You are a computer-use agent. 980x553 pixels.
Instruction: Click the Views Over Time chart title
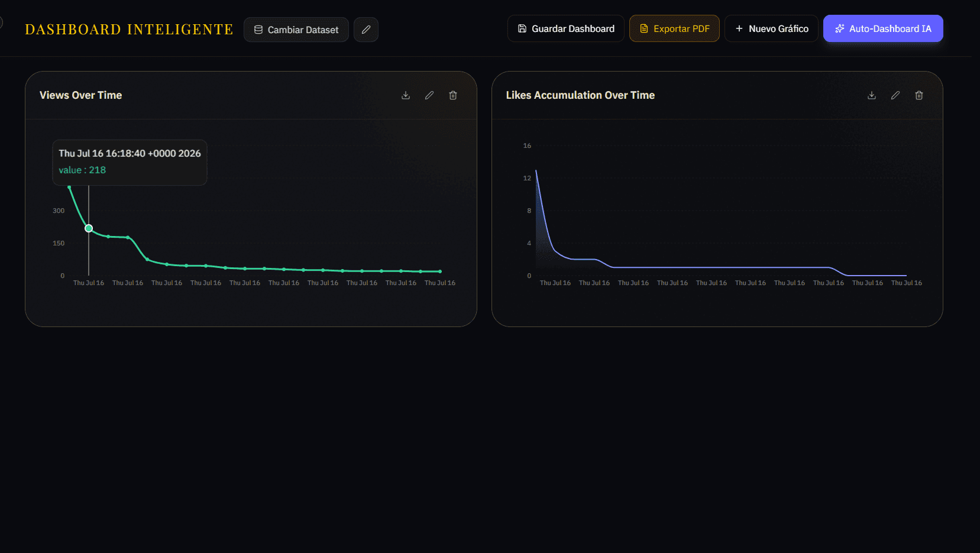[81, 95]
